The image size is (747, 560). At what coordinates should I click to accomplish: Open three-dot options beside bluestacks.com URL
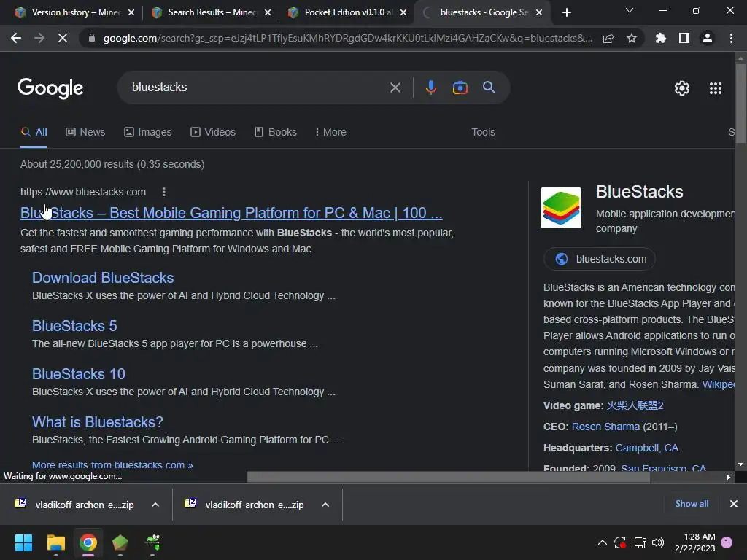(x=164, y=192)
